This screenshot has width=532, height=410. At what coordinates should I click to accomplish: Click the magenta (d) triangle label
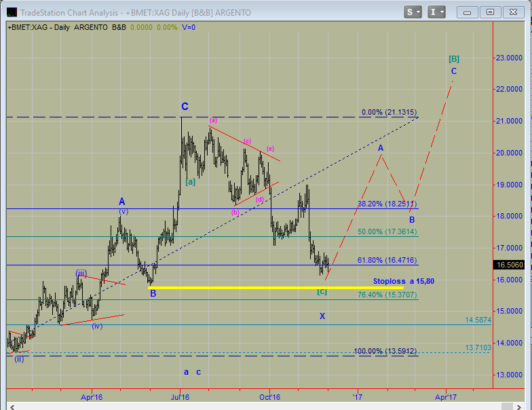pos(259,200)
